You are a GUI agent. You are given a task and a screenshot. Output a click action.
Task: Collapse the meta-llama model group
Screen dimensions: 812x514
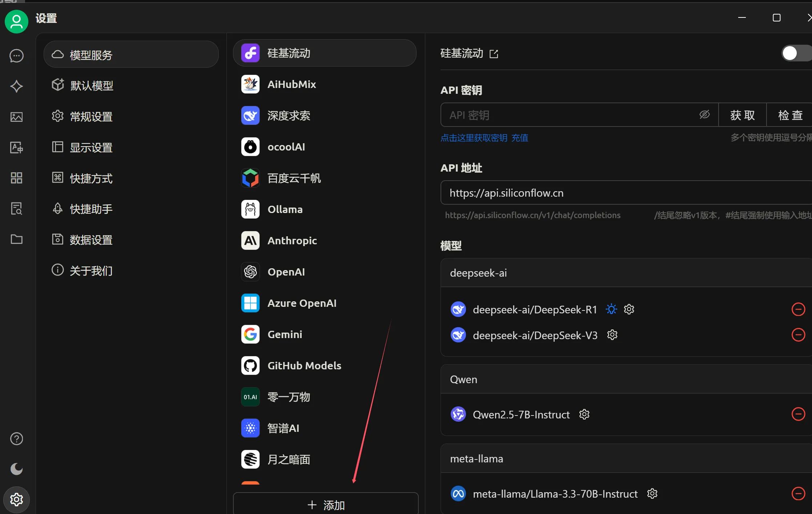(x=626, y=459)
